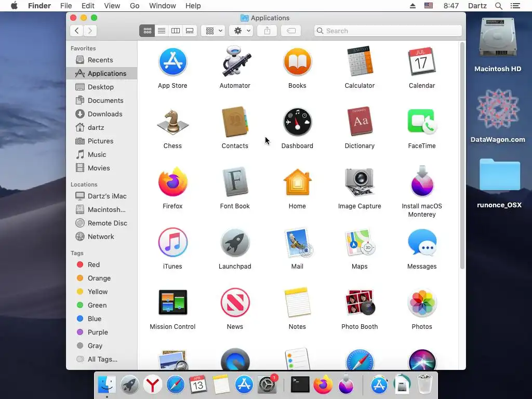The width and height of the screenshot is (532, 399).
Task: Select the Books app icon
Action: (x=297, y=62)
